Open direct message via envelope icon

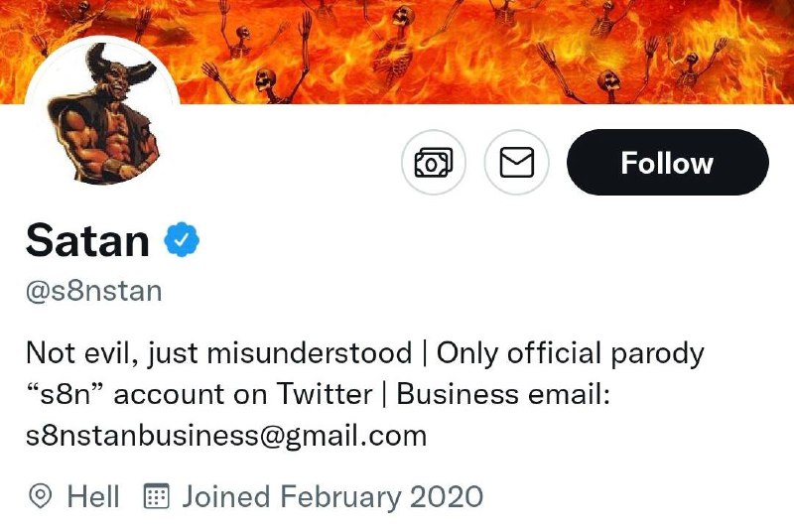(516, 162)
